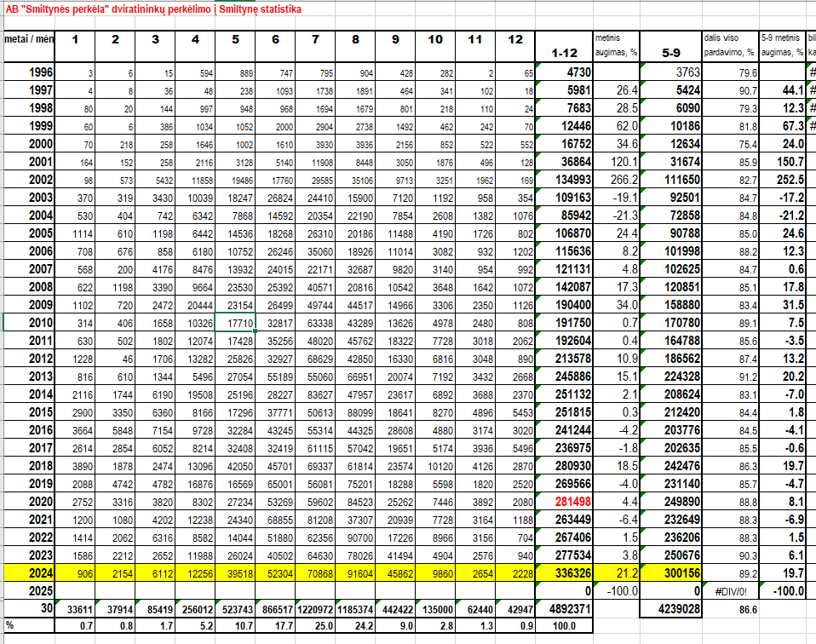Viewport: 816px width, 644px height.
Task: Select the "dalis viso pardavimo, %" header
Action: pyautogui.click(x=728, y=45)
